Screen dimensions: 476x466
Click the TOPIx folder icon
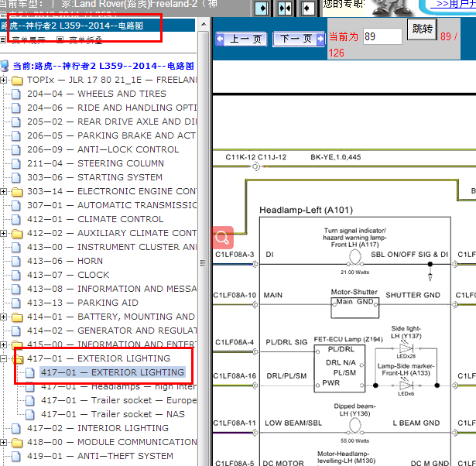tap(17, 81)
